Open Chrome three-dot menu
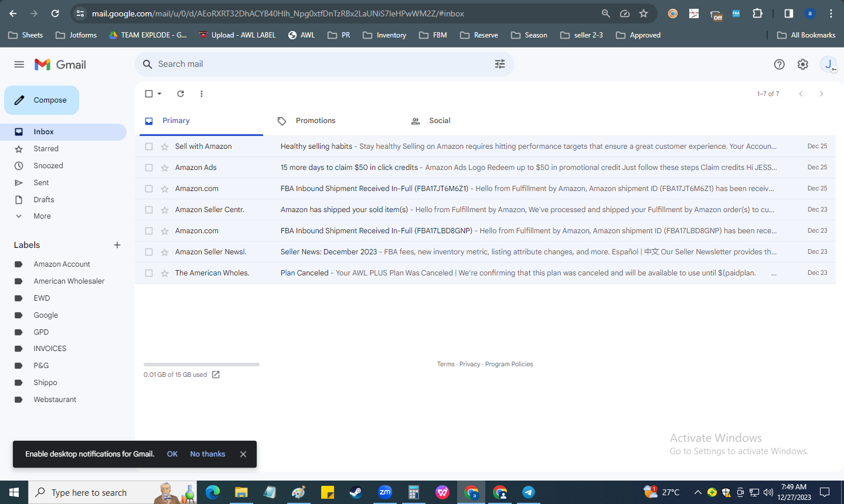Screen dimensions: 844x504 [x=831, y=13]
